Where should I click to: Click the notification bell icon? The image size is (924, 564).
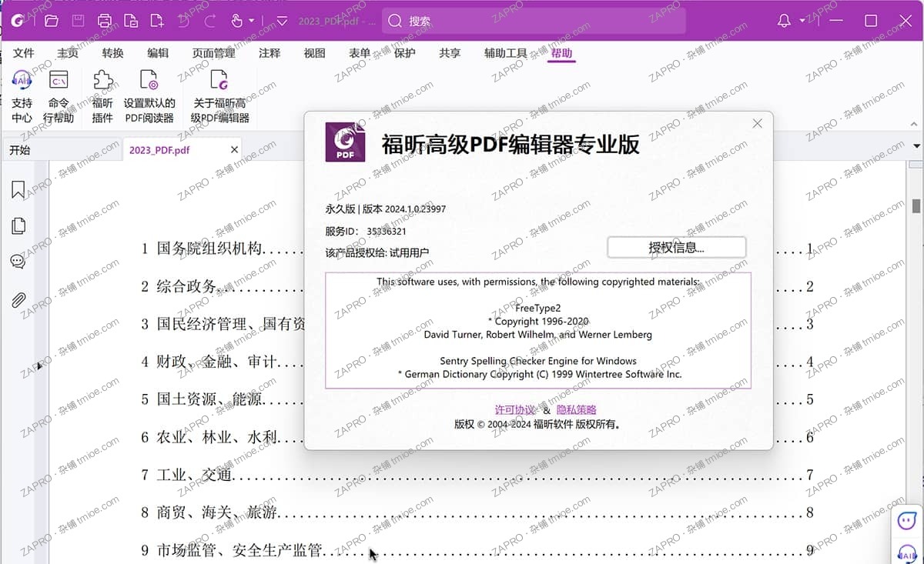(x=784, y=21)
